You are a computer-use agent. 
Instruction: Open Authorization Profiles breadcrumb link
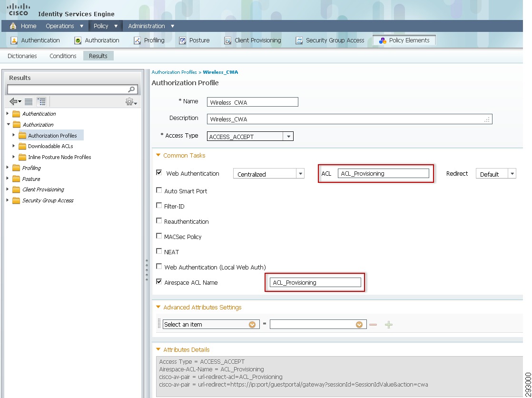point(174,72)
